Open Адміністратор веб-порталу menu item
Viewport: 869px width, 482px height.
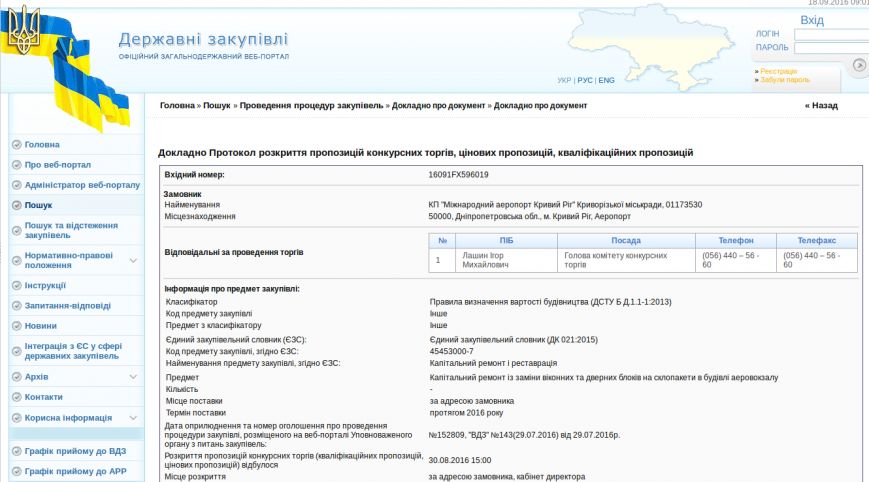(x=82, y=185)
